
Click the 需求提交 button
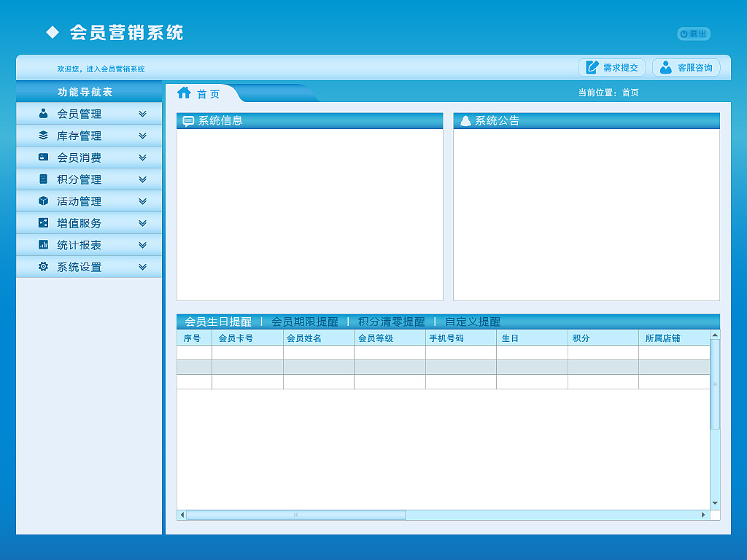click(612, 68)
